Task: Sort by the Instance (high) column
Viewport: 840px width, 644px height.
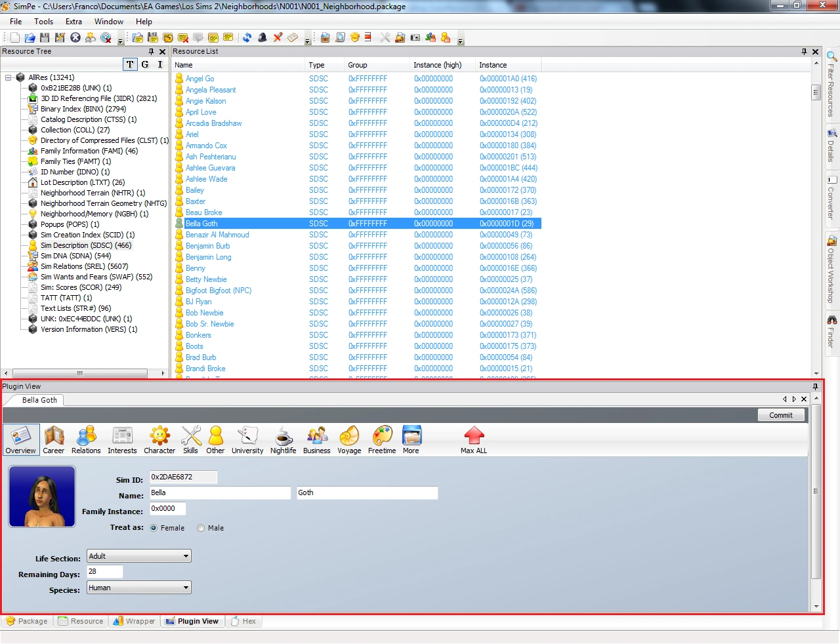Action: [x=443, y=65]
